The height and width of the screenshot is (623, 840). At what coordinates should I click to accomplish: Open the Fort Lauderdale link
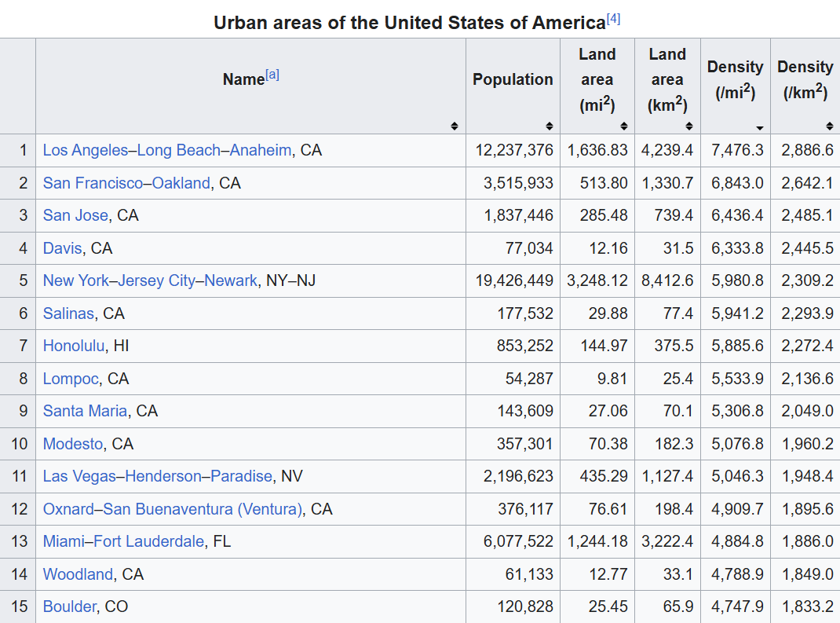(149, 541)
